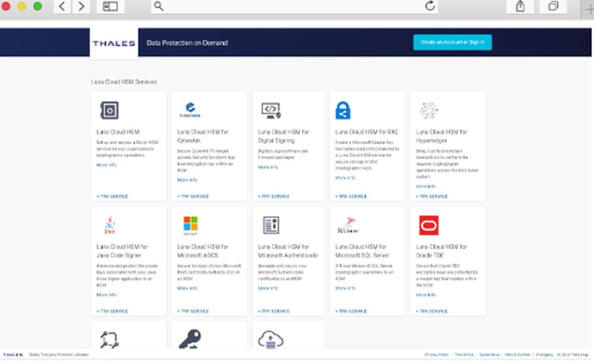Open More Info for Microsoft SQL Server
This screenshot has height=364, width=594.
[346, 288]
